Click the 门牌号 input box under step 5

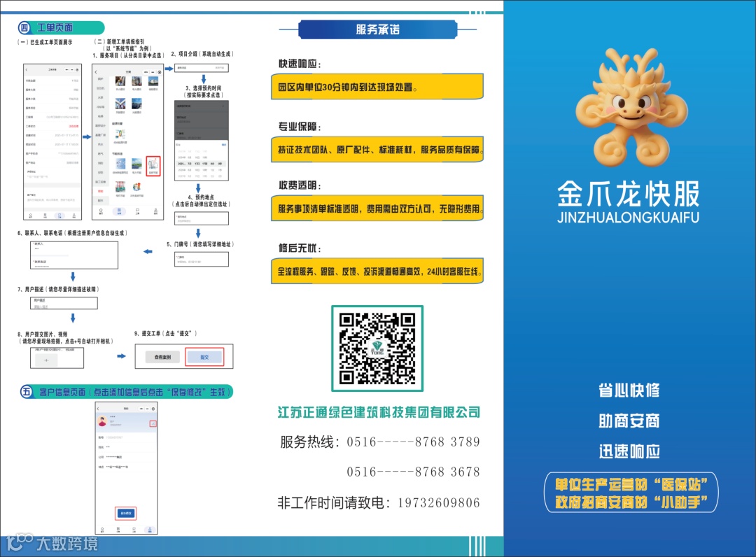click(202, 259)
